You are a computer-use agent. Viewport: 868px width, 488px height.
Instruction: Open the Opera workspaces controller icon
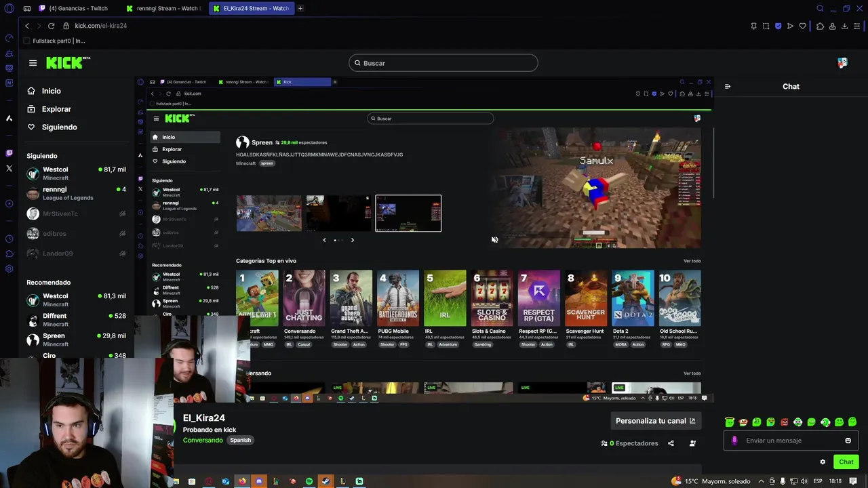[x=26, y=8]
